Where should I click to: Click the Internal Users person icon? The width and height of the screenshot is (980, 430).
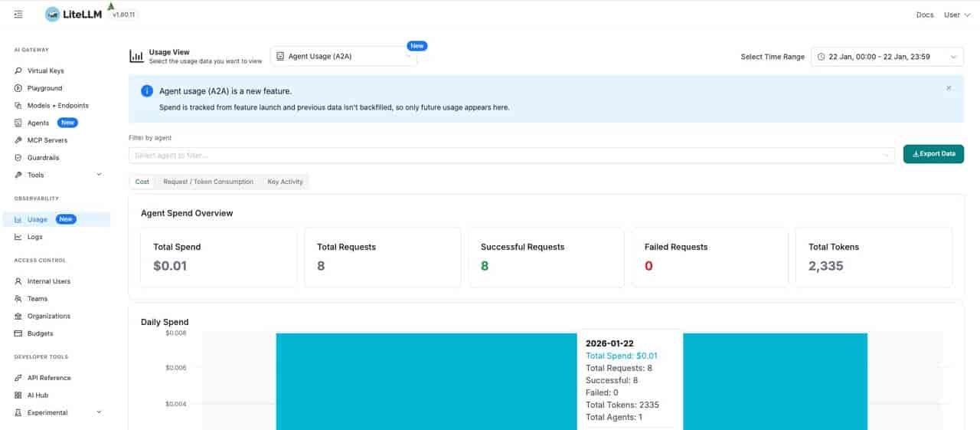click(18, 281)
